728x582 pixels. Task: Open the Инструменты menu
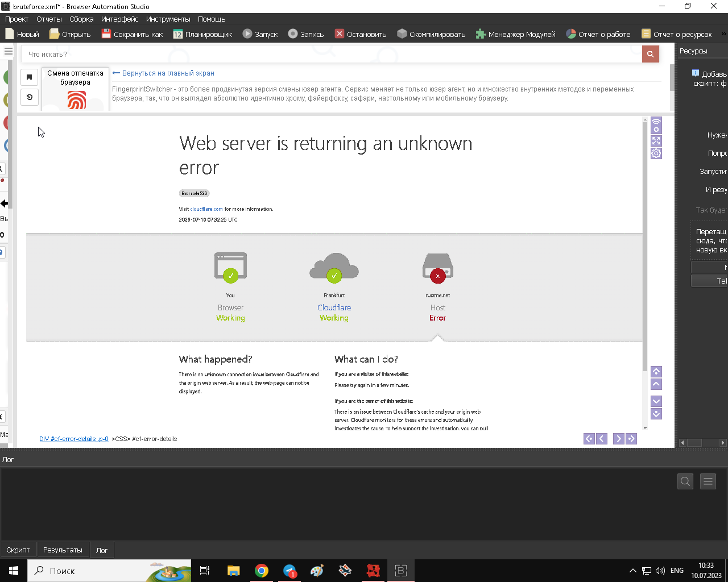point(168,19)
